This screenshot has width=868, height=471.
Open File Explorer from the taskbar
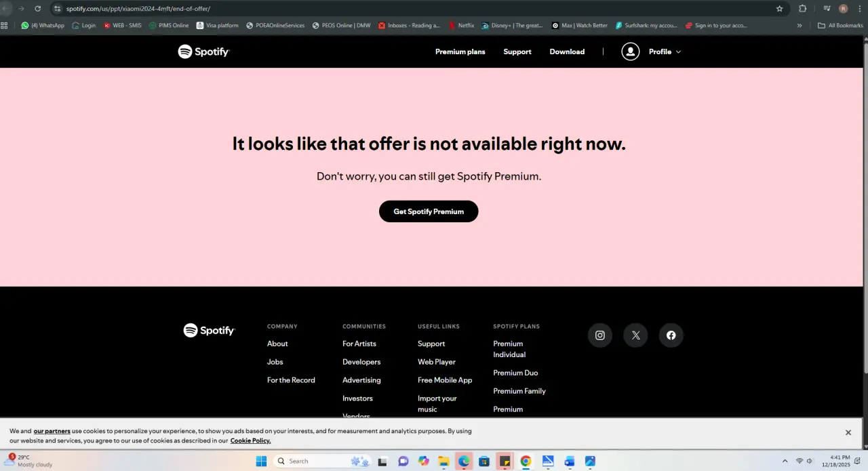click(443, 462)
